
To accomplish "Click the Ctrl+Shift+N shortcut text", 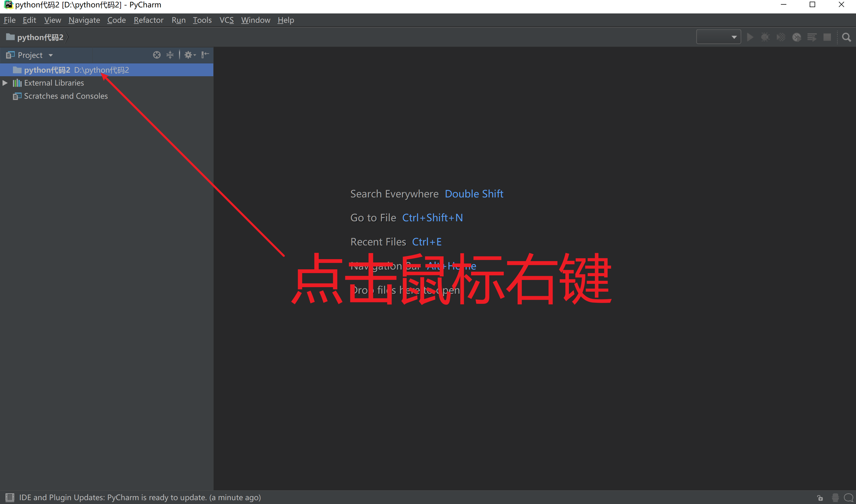I will tap(432, 218).
